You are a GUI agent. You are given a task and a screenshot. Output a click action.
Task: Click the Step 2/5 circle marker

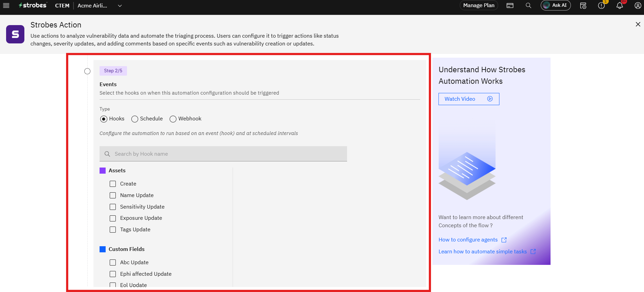(87, 71)
